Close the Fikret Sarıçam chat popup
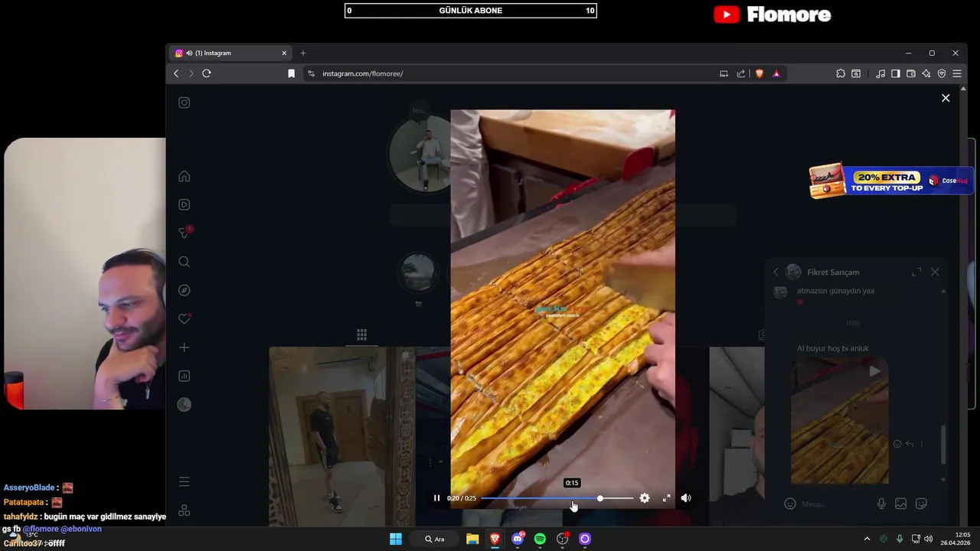980x551 pixels. 935,272
